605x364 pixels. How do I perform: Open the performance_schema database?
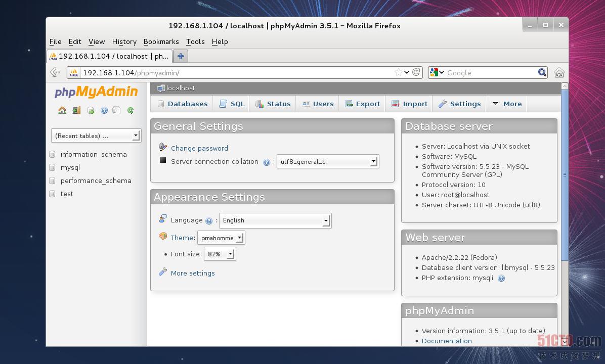[x=96, y=180]
